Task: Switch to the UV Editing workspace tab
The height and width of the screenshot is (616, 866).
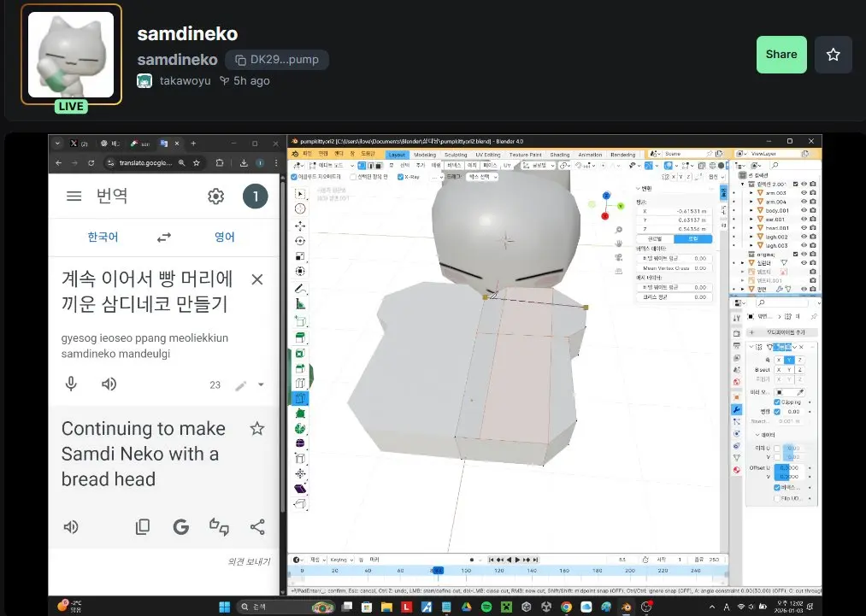Action: coord(488,155)
